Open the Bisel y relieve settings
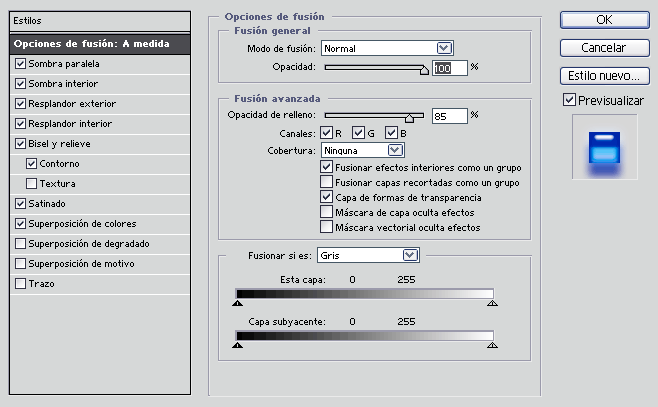Image resolution: width=658 pixels, height=407 pixels. click(59, 144)
